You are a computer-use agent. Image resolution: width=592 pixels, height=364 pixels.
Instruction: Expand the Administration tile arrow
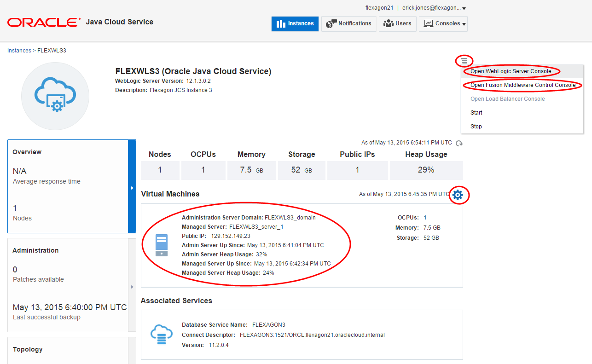tap(132, 287)
